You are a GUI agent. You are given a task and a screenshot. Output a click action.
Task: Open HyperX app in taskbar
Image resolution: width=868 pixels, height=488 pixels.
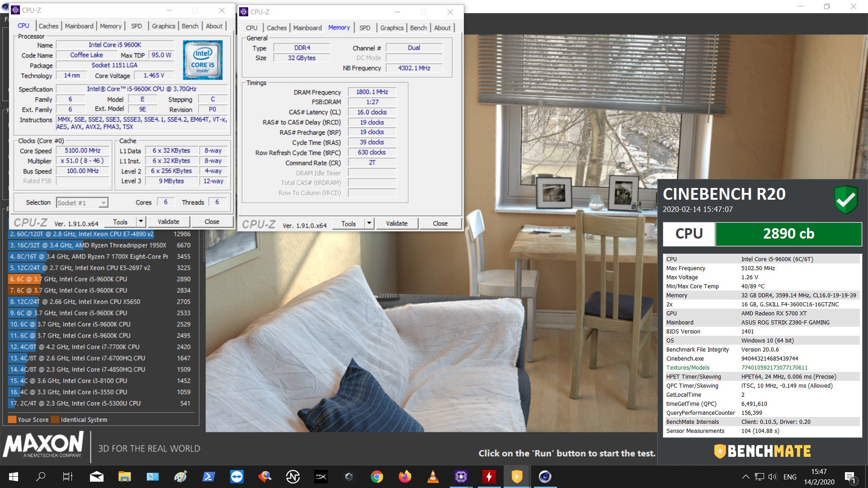pos(321,477)
